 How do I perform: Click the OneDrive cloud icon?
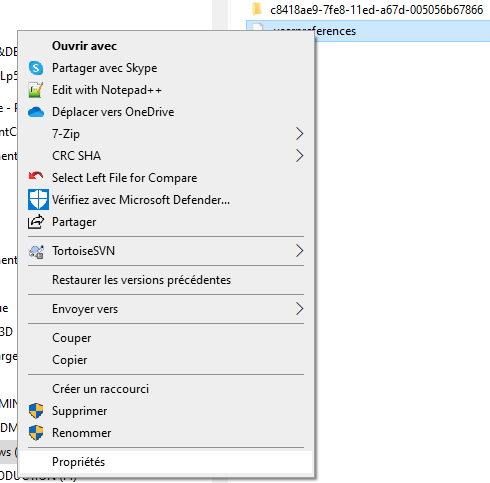[x=36, y=112]
